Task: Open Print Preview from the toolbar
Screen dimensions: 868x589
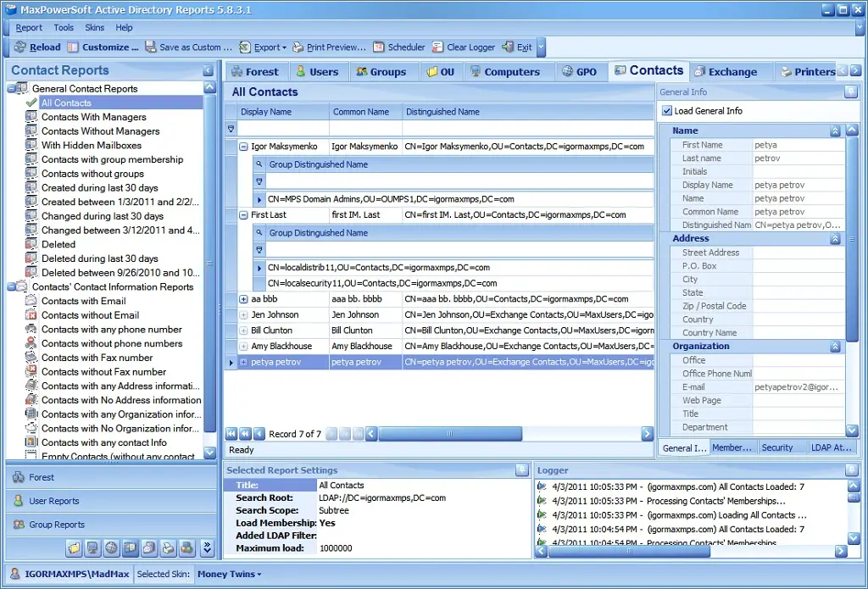Action: tap(330, 47)
